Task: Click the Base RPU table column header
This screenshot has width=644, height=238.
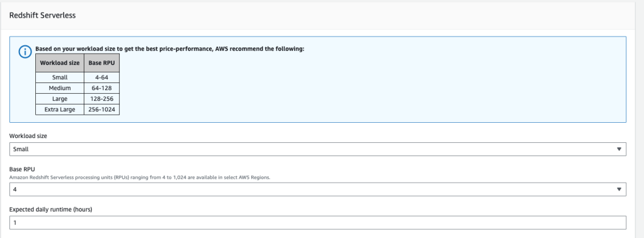Action: tap(101, 64)
